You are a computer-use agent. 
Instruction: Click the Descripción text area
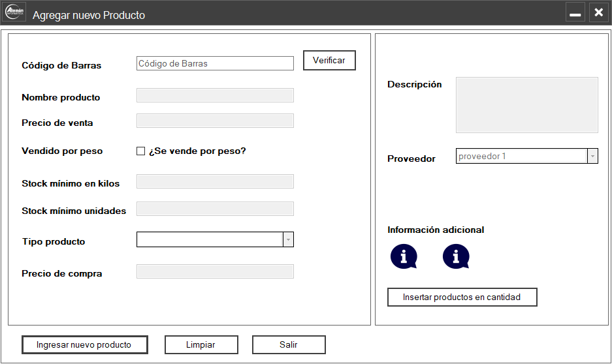[526, 105]
